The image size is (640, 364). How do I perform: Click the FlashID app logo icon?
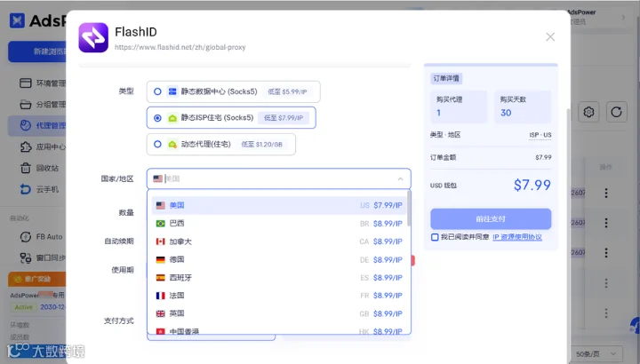93,37
